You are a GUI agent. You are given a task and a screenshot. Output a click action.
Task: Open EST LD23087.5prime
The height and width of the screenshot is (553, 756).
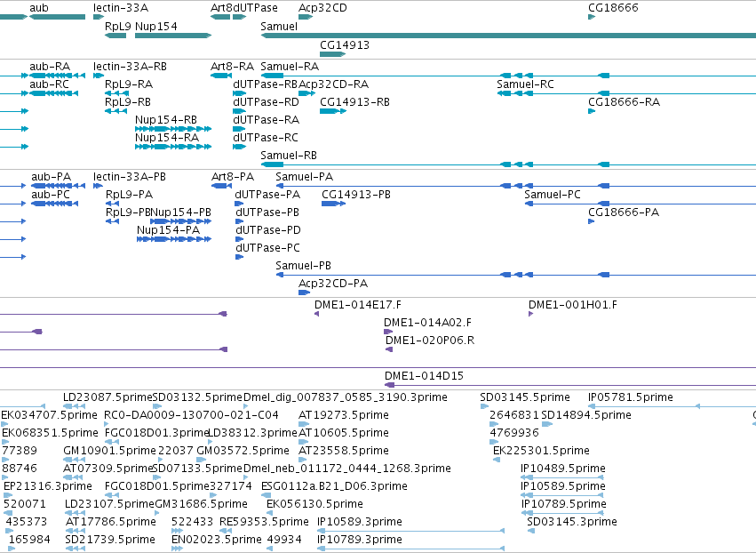pyautogui.click(x=108, y=397)
